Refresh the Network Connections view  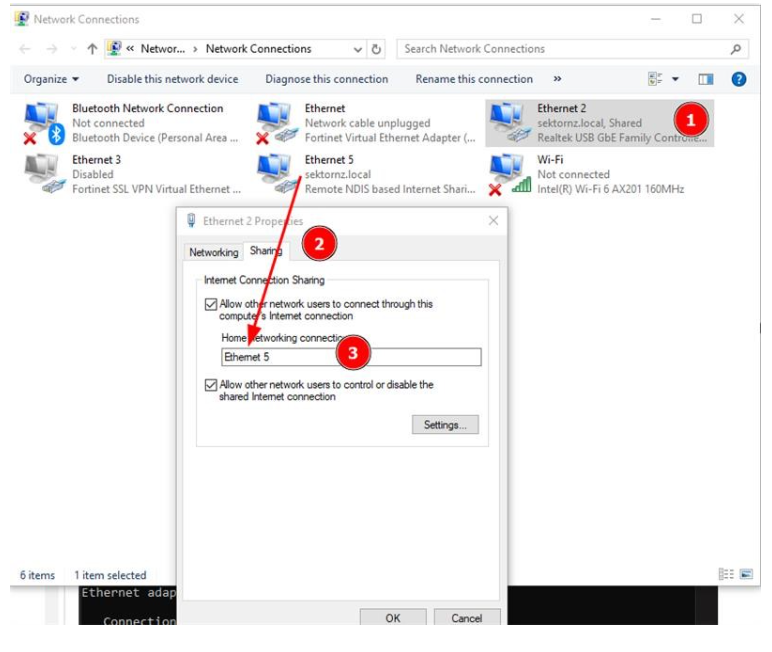[x=376, y=49]
